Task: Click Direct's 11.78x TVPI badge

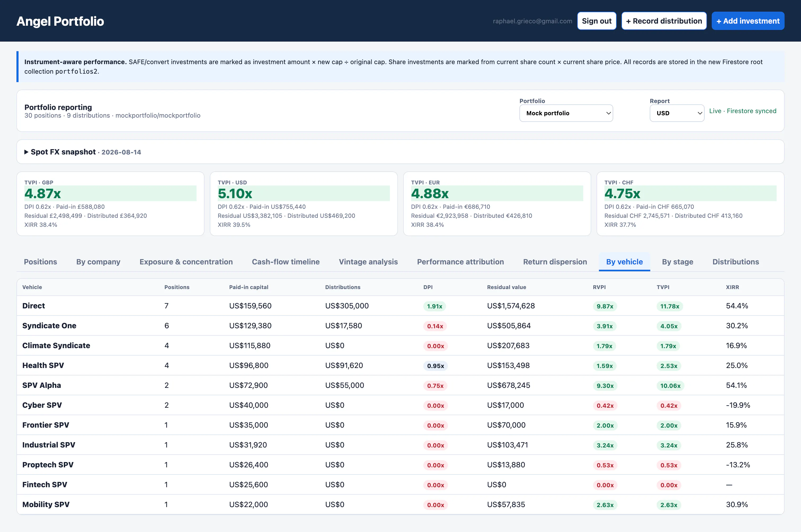Action: point(669,306)
